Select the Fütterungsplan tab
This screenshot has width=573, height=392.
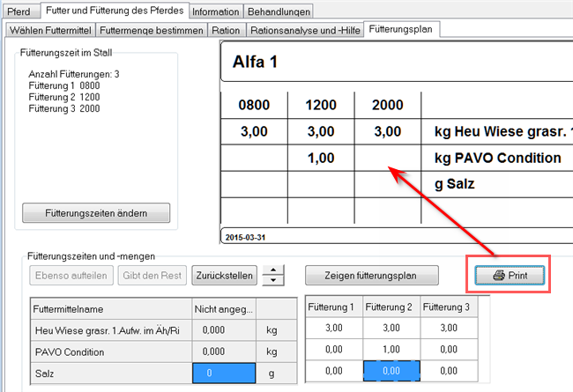[401, 29]
